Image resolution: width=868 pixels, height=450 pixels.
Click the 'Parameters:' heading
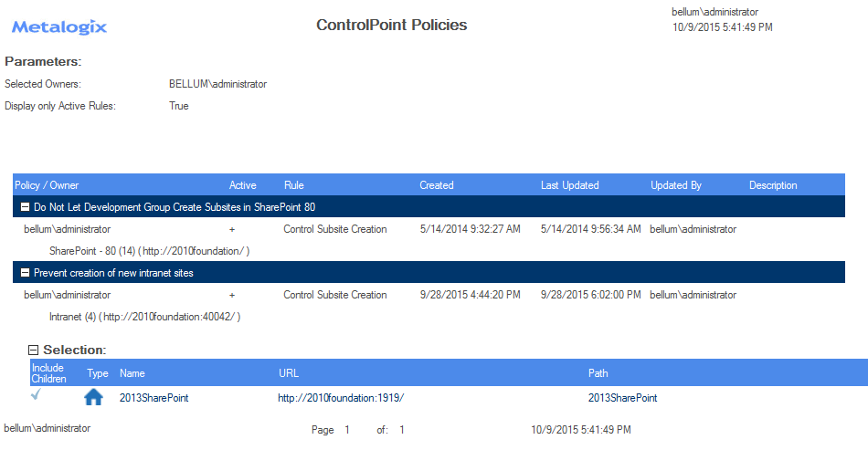point(43,61)
